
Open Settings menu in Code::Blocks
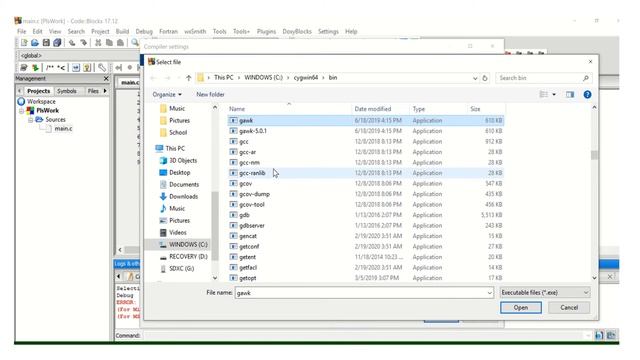(328, 31)
